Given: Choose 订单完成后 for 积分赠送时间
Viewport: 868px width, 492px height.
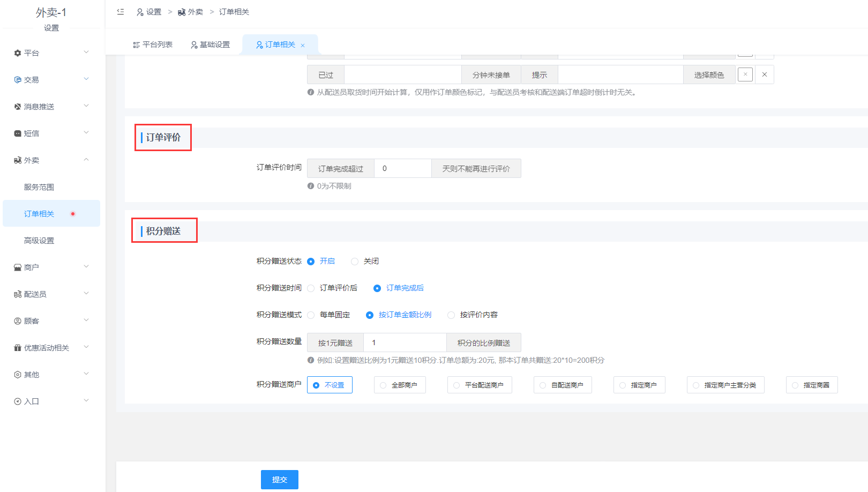Looking at the screenshot, I should coord(399,288).
